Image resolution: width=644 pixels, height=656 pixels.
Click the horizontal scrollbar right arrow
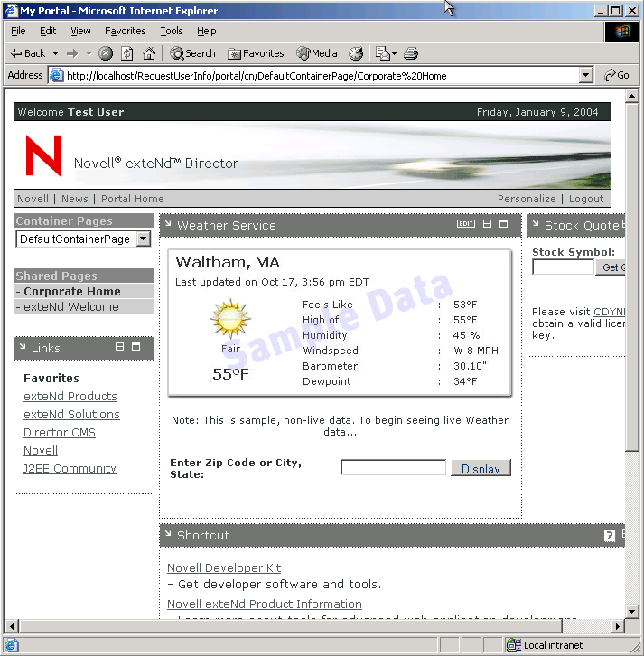coord(618,626)
